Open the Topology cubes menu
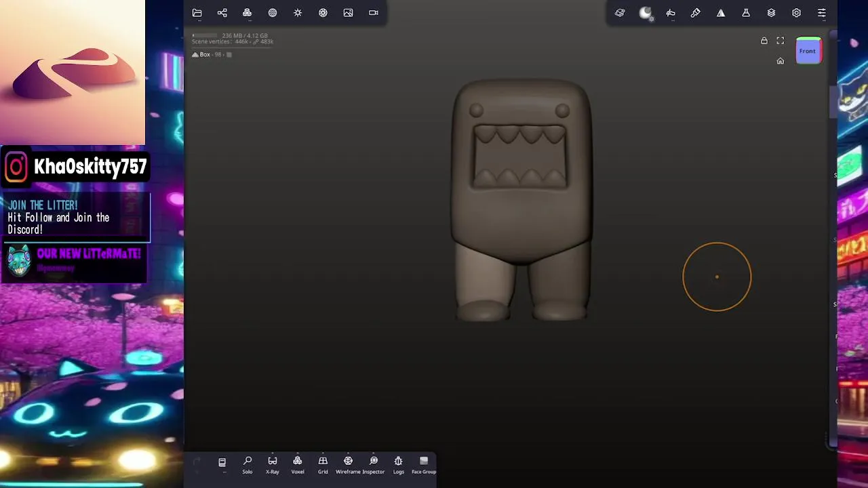868x488 pixels. pos(247,13)
